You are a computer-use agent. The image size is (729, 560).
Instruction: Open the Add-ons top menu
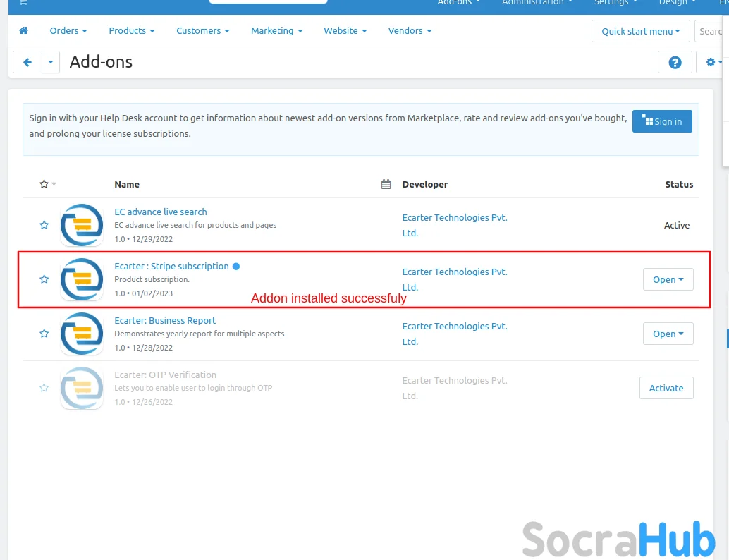(x=459, y=2)
